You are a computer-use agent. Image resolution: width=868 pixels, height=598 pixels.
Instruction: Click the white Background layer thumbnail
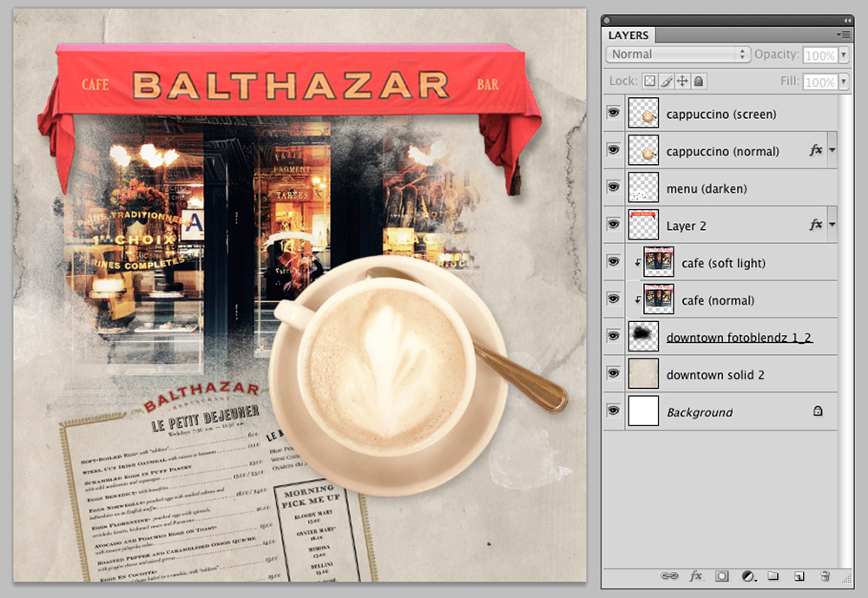pyautogui.click(x=643, y=411)
